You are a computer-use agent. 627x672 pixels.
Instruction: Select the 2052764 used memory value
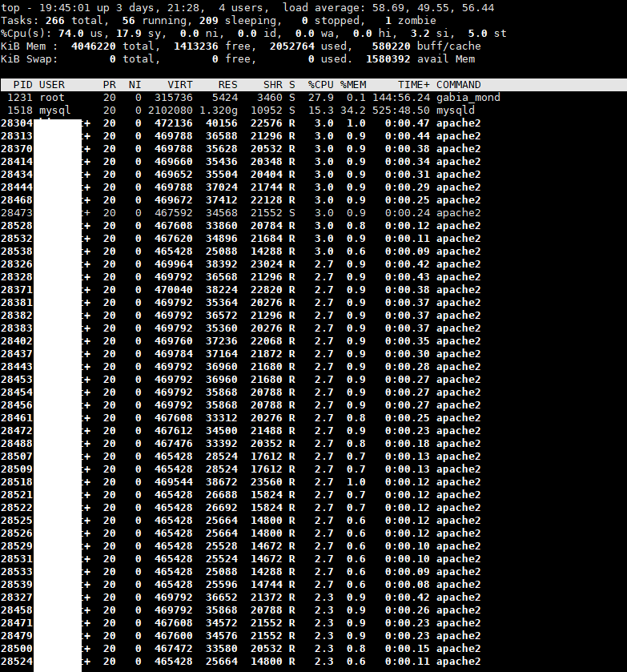[x=291, y=46]
